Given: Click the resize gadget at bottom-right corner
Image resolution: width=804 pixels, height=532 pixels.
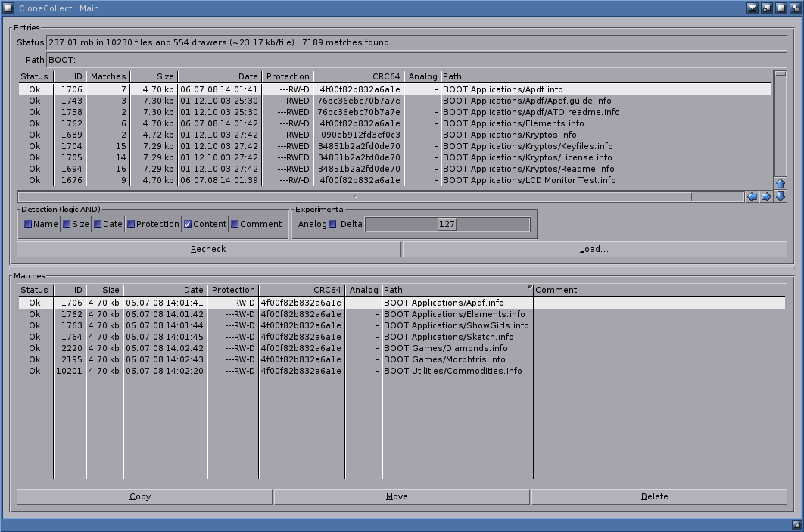Looking at the screenshot, I should pos(797,525).
